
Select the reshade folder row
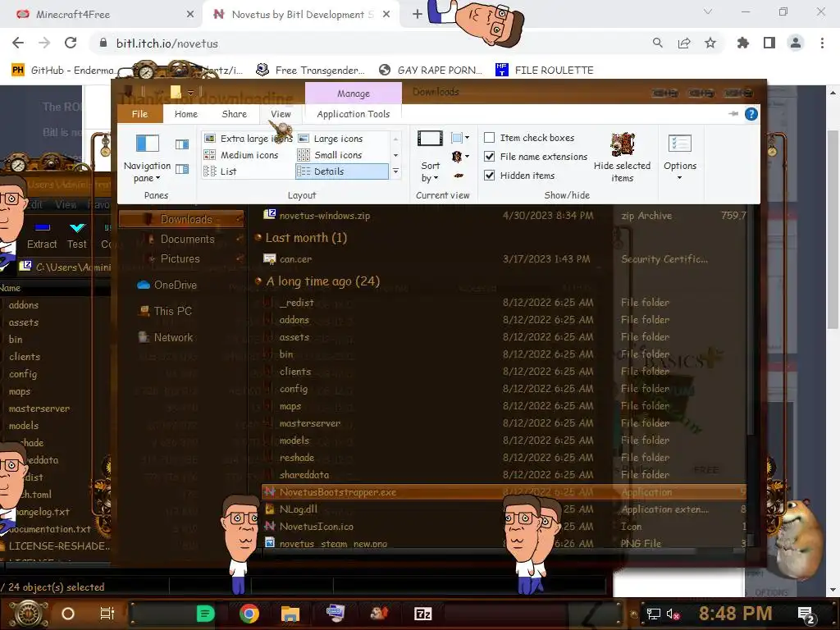(504, 458)
